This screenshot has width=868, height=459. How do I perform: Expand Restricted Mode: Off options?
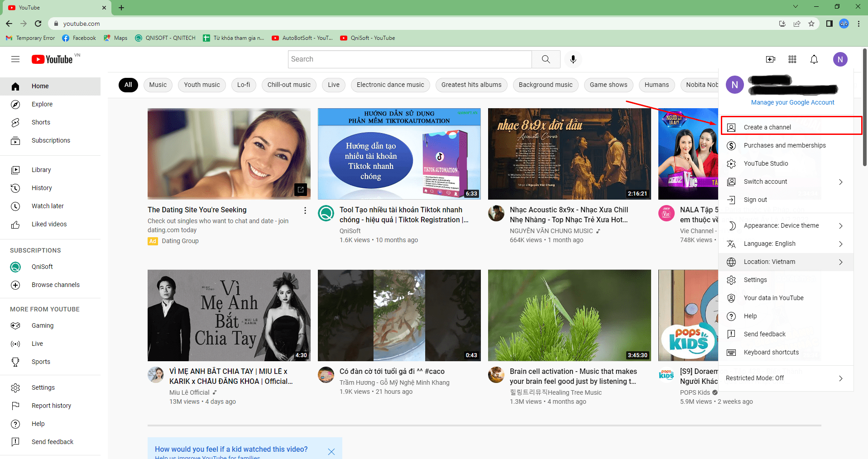786,378
